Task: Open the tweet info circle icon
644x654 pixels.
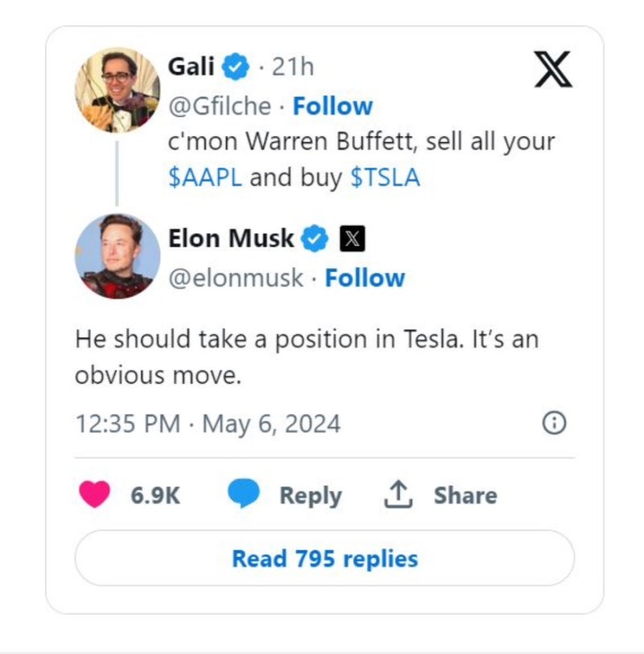Action: pos(554,423)
